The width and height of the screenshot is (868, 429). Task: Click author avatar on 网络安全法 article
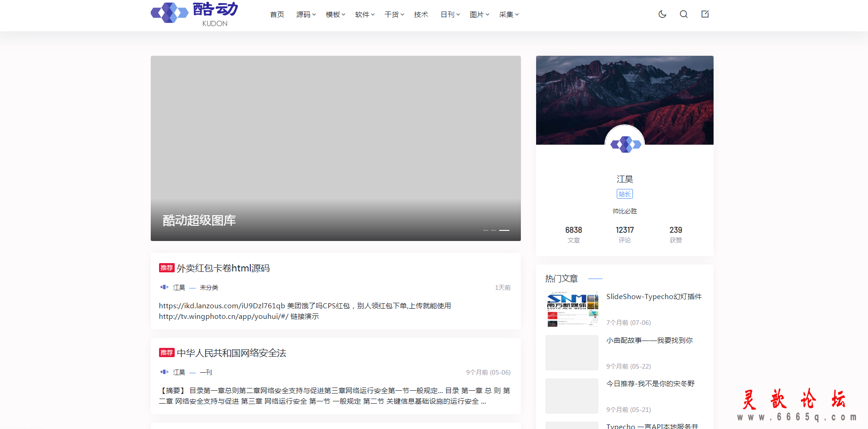(x=164, y=372)
